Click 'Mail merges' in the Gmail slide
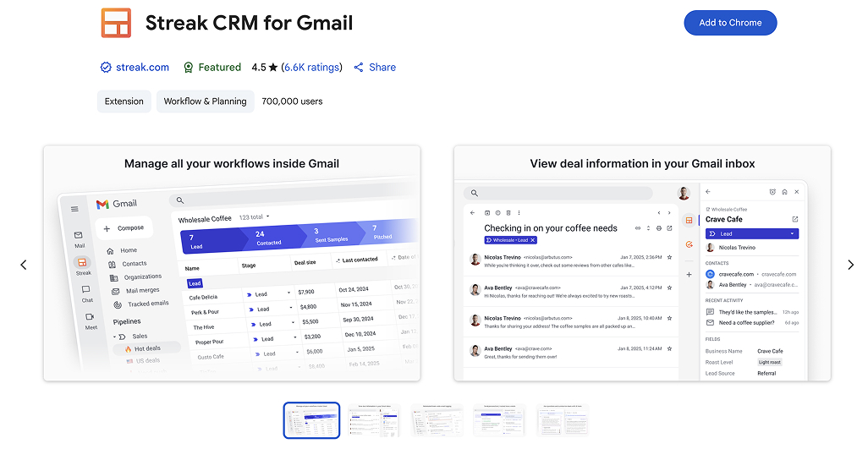The image size is (868, 449). [x=136, y=290]
